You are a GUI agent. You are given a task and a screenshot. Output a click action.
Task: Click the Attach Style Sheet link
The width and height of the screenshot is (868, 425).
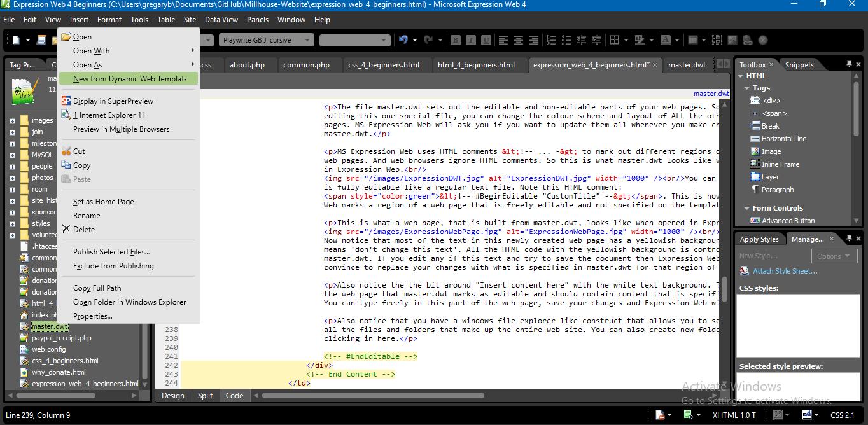tap(785, 271)
